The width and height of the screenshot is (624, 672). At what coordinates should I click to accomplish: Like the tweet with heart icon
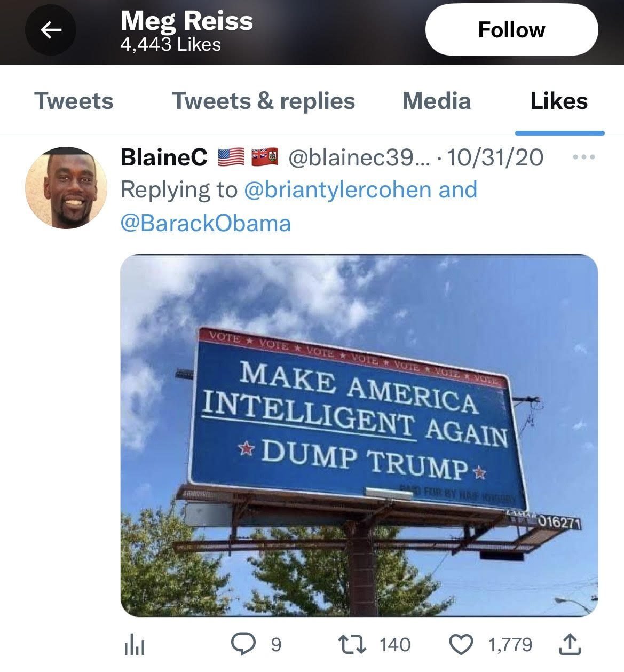[462, 644]
